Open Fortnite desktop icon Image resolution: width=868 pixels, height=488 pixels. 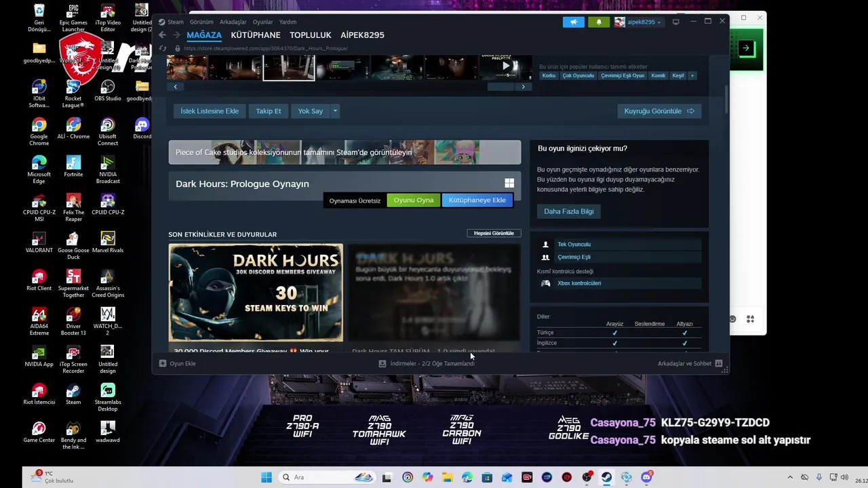(x=73, y=166)
